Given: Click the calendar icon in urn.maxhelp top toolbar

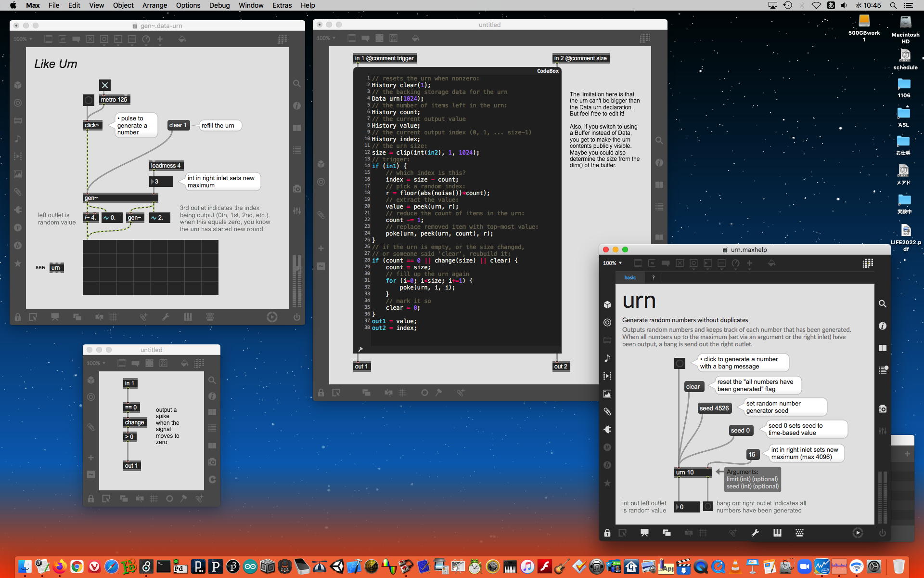Looking at the screenshot, I should tap(868, 263).
